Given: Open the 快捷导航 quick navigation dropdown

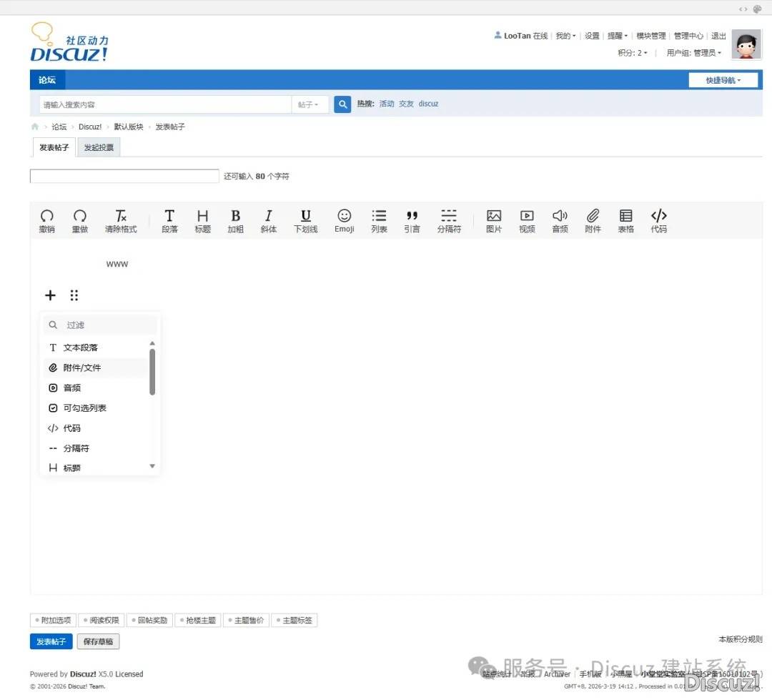Looking at the screenshot, I should 723,80.
